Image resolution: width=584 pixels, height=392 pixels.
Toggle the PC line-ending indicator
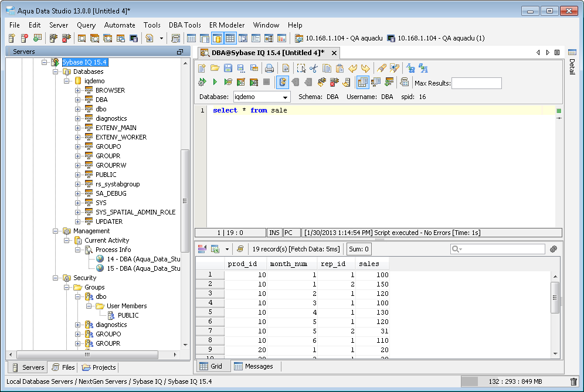click(291, 233)
